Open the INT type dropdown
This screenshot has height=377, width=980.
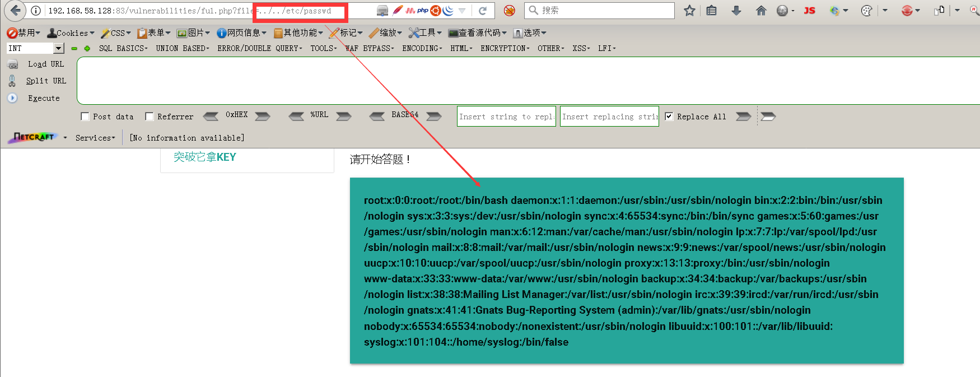coord(59,48)
